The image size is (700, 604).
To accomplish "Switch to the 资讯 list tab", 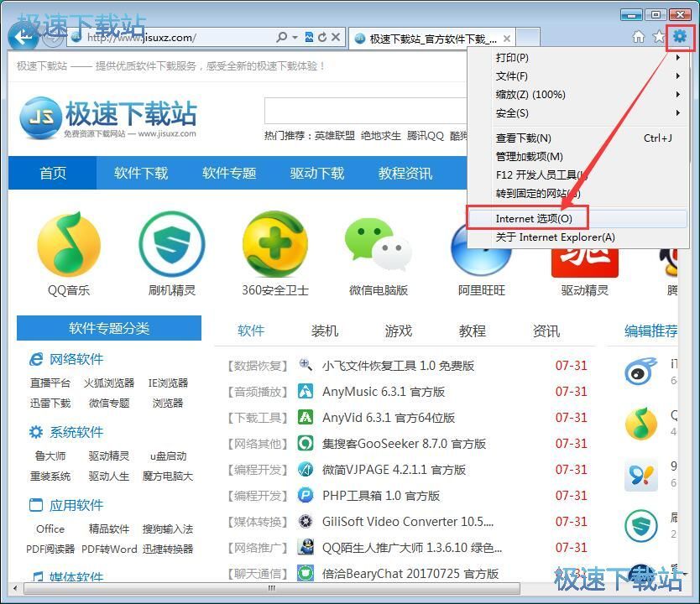I will pyautogui.click(x=546, y=331).
